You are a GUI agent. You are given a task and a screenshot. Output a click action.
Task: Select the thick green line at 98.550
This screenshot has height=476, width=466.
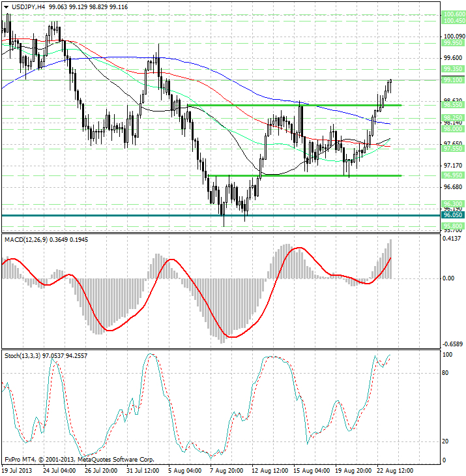click(295, 105)
